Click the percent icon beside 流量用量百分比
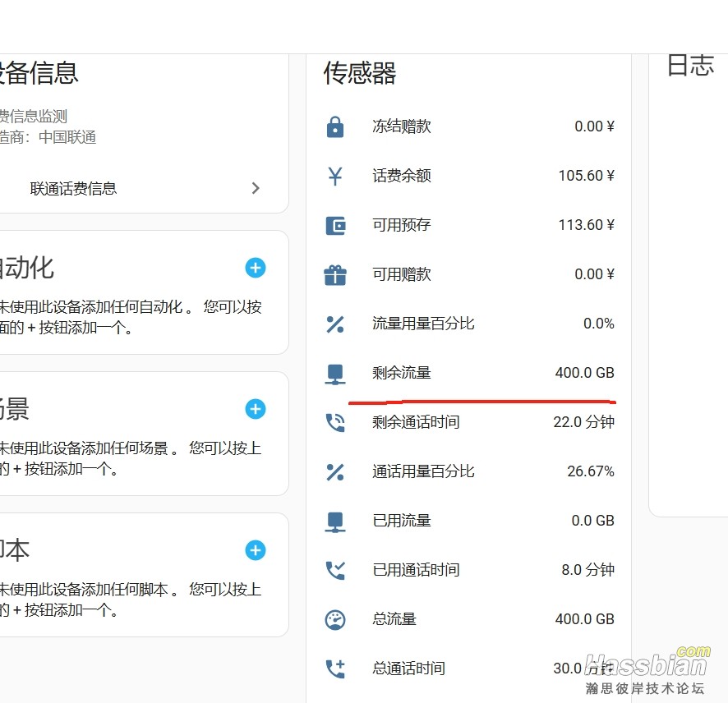 [335, 324]
